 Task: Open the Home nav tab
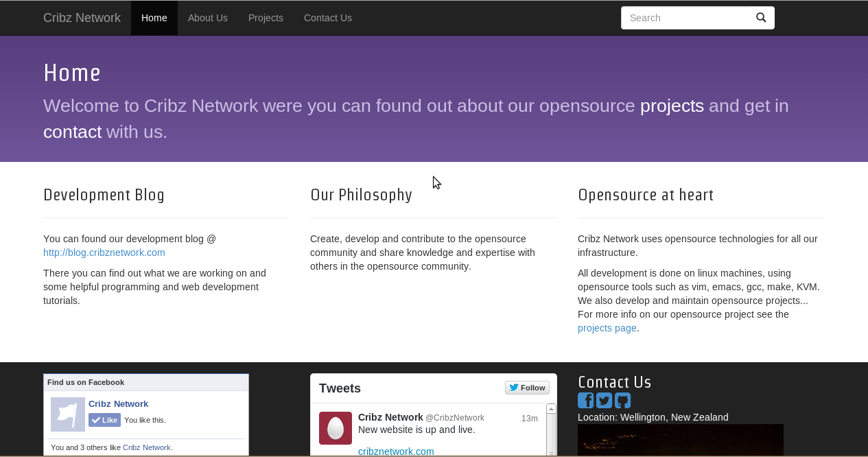154,18
